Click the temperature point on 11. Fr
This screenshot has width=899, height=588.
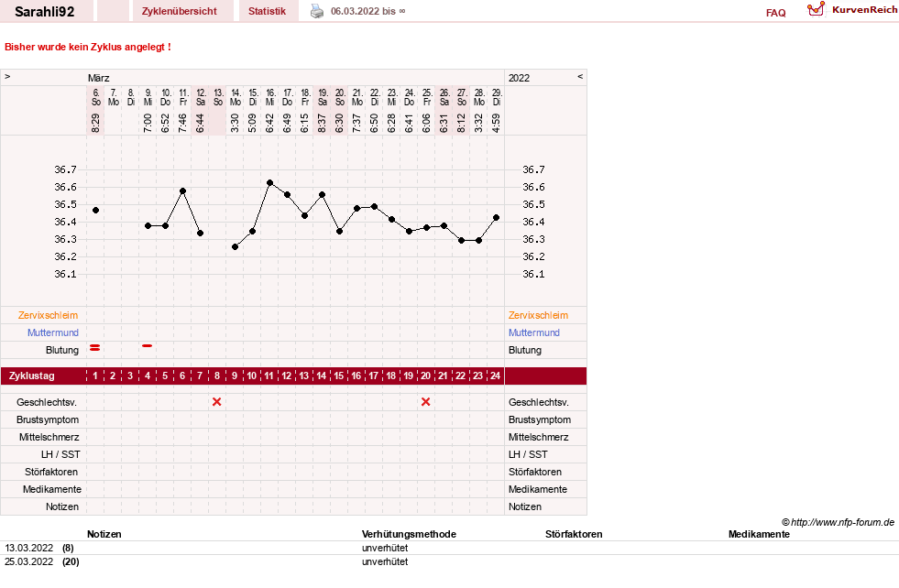[183, 191]
